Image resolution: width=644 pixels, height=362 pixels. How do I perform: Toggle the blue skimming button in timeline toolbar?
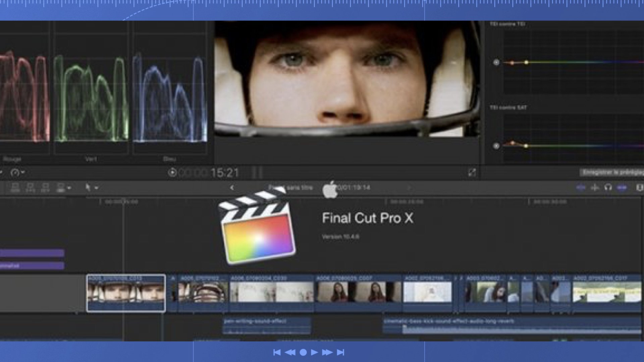581,188
